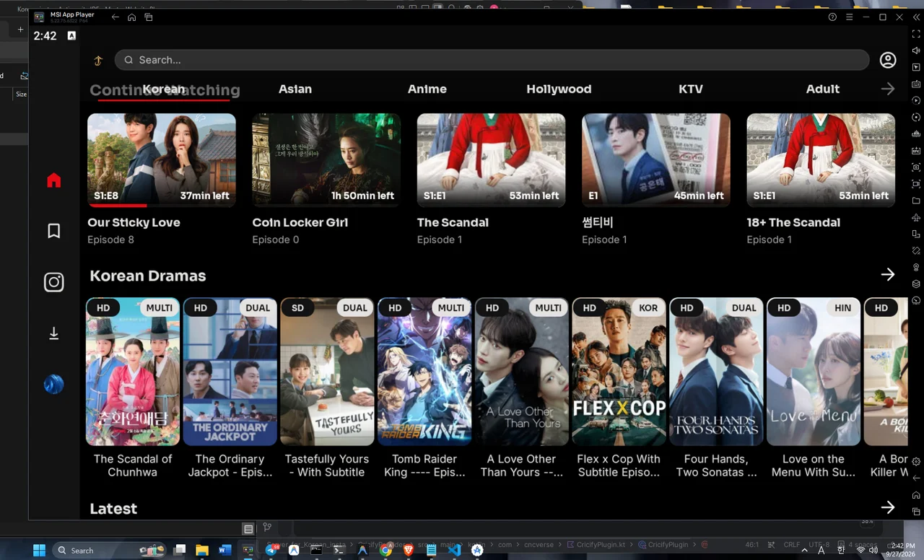This screenshot has width=924, height=560.
Task: Open A Love Other Than Yours poster
Action: pyautogui.click(x=522, y=372)
